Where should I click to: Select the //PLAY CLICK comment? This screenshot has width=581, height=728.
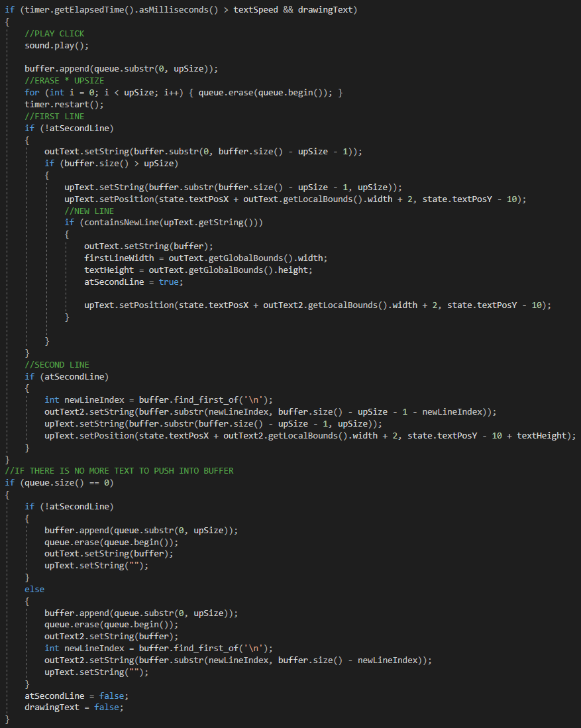tap(54, 33)
